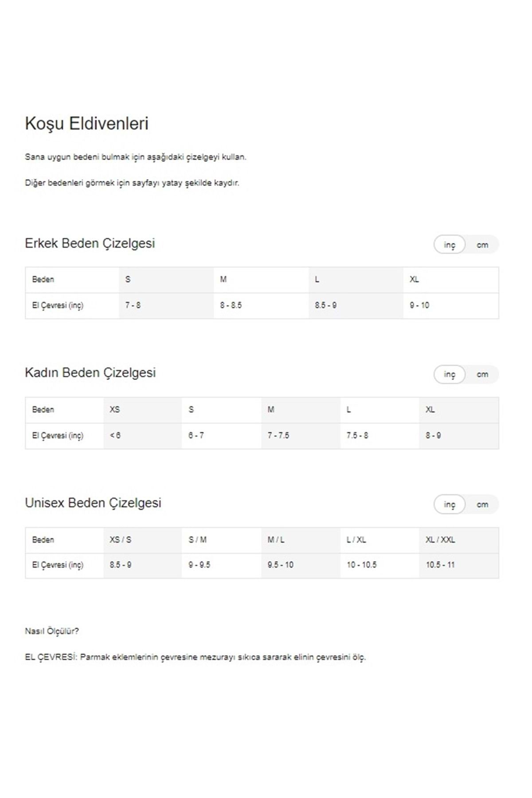Click the M / L header in unisex chart
Viewport: 532px width, 798px height.
(301, 540)
